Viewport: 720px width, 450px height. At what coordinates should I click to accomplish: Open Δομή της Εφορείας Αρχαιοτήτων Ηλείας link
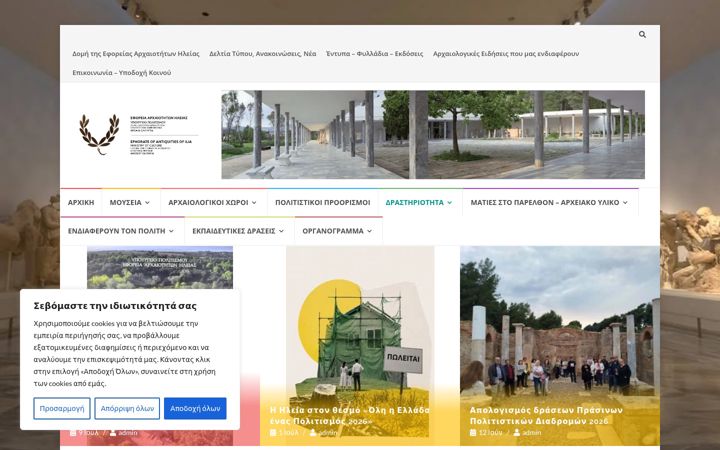tap(136, 54)
